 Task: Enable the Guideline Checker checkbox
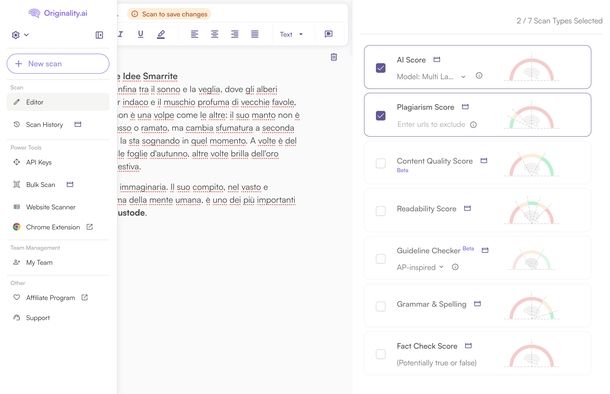coord(380,259)
